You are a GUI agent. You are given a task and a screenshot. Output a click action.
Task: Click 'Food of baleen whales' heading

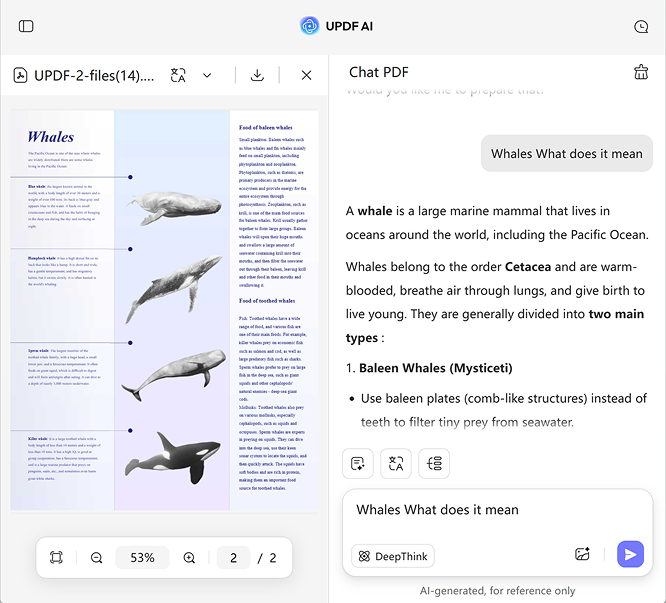tap(265, 127)
